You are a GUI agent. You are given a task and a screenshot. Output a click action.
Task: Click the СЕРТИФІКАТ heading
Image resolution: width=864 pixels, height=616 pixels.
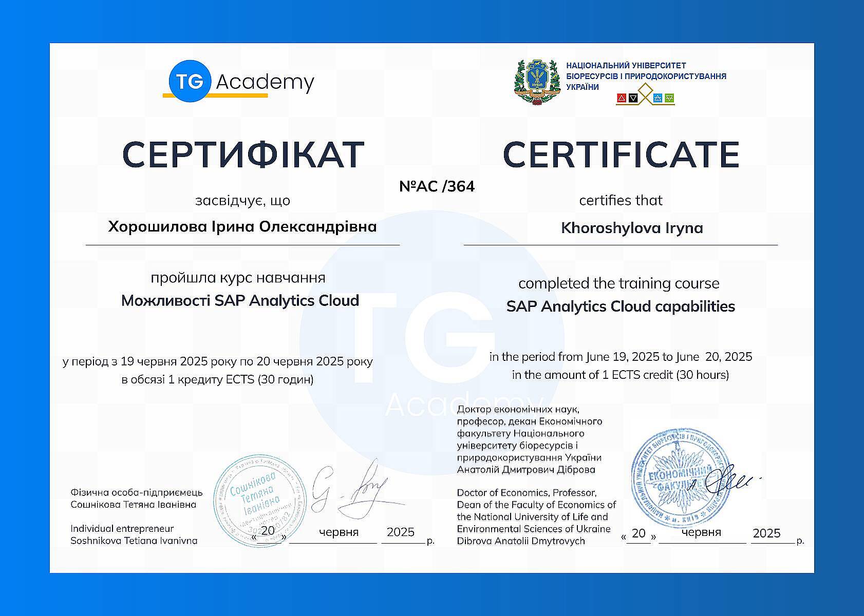coord(243,155)
